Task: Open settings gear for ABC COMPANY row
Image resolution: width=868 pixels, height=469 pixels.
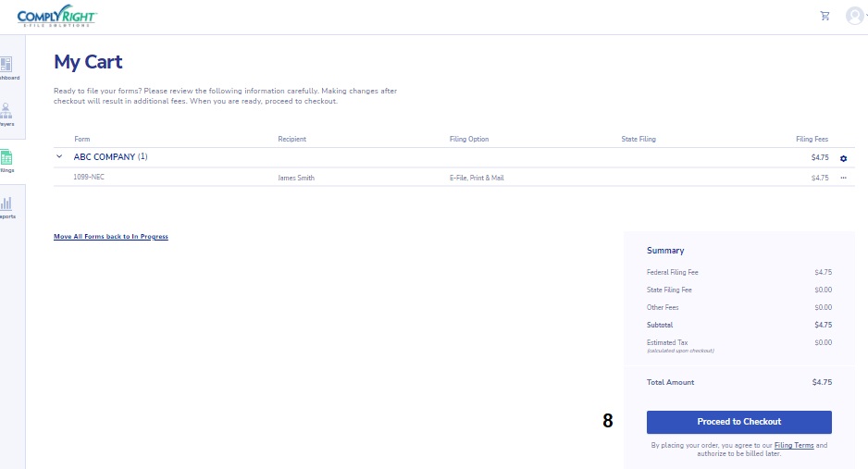Action: coord(843,158)
